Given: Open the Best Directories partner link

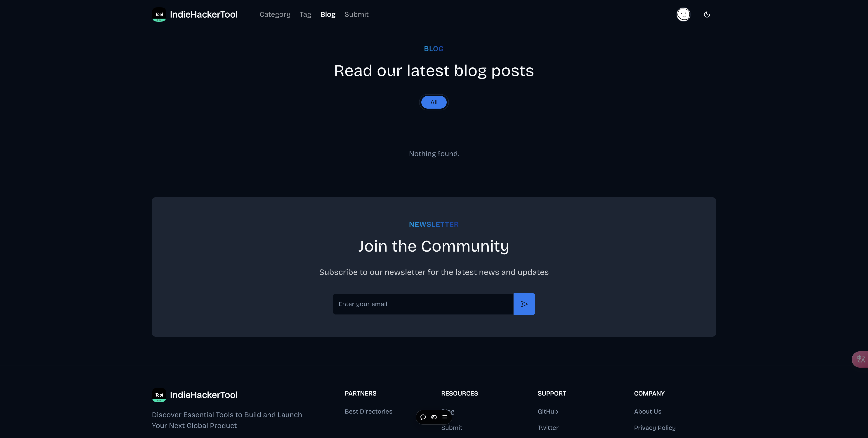Looking at the screenshot, I should (368, 411).
